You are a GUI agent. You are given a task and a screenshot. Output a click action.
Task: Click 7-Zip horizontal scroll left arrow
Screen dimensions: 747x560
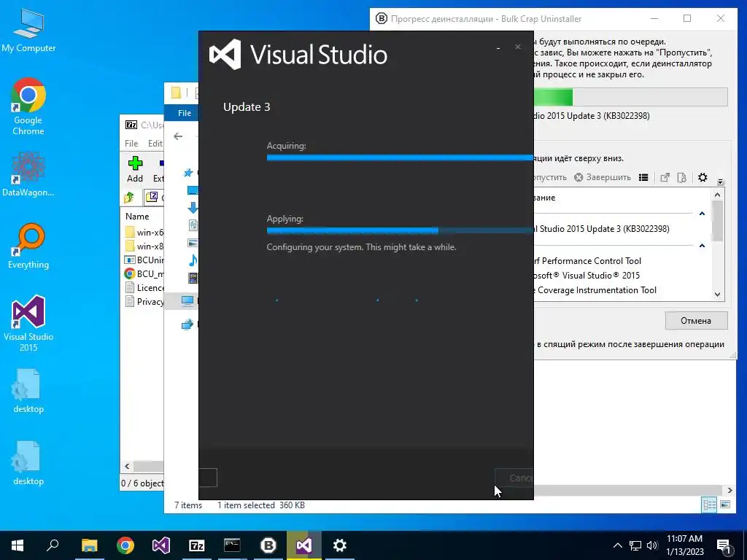(x=127, y=466)
